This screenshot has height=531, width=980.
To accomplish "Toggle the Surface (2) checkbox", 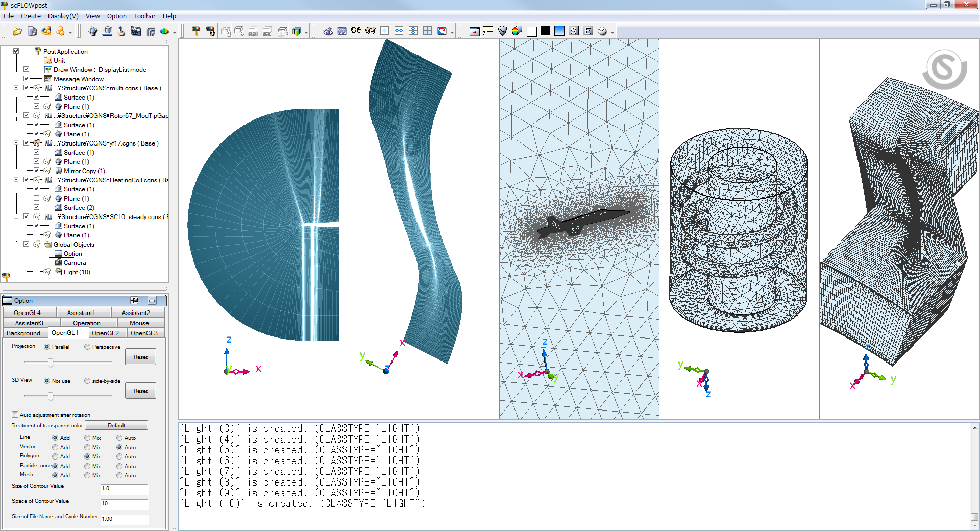I will [x=37, y=207].
